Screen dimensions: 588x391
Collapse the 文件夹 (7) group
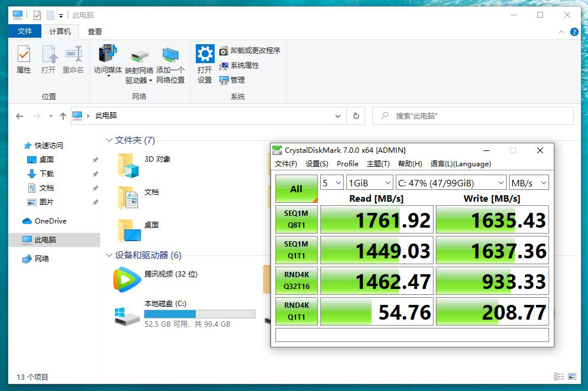[x=109, y=140]
